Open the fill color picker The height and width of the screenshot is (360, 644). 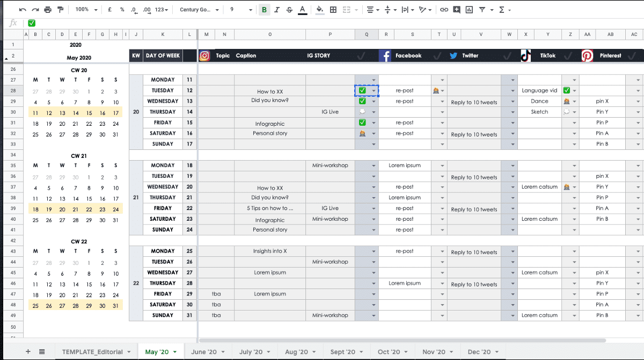click(320, 10)
